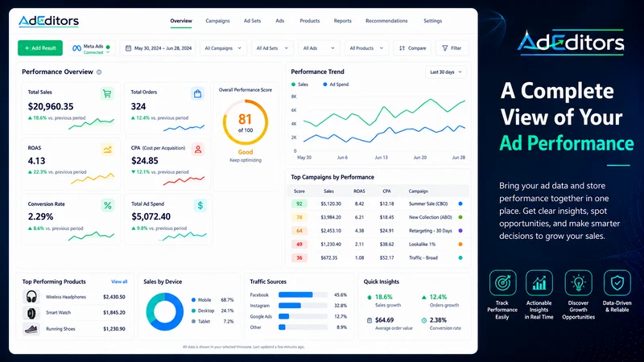Click the Score column header in campaigns table
Viewport: 644px width, 362px height.
(299, 191)
